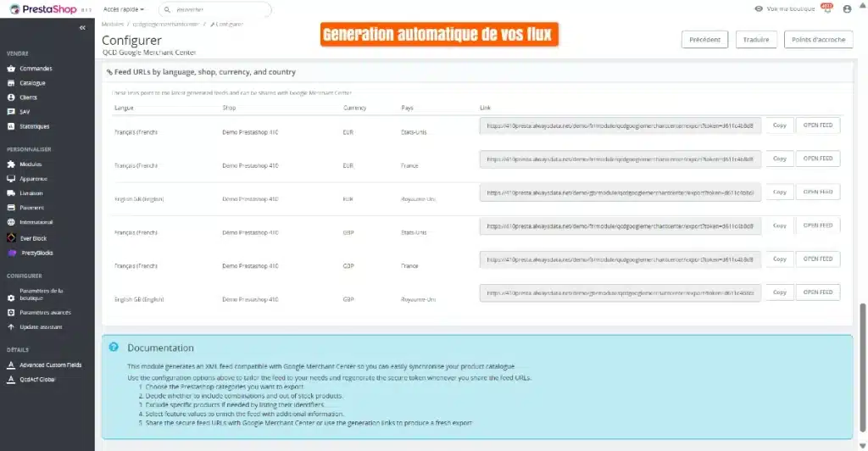
Task: Open the Paiement card icon
Action: pyautogui.click(x=11, y=208)
